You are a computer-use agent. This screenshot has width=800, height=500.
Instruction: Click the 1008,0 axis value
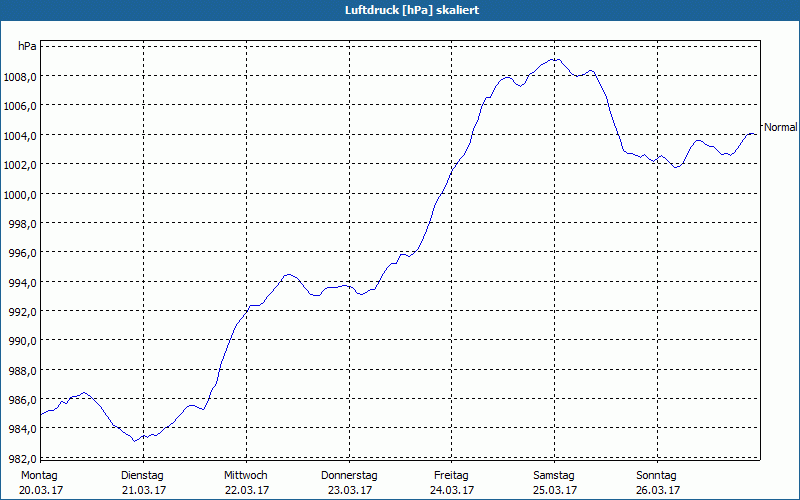click(19, 78)
